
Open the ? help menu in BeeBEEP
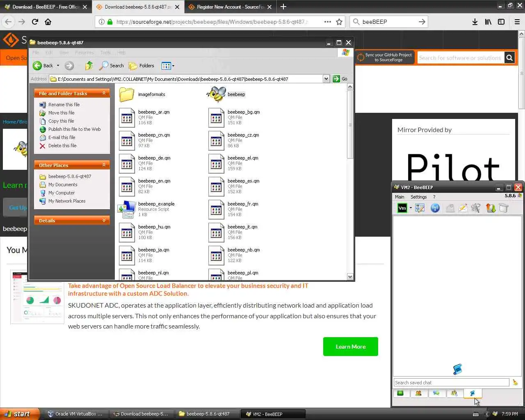pos(434,197)
